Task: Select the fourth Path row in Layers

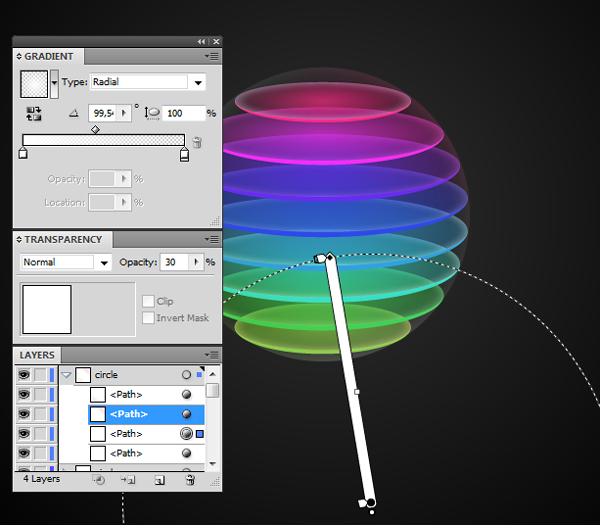Action: click(x=147, y=453)
